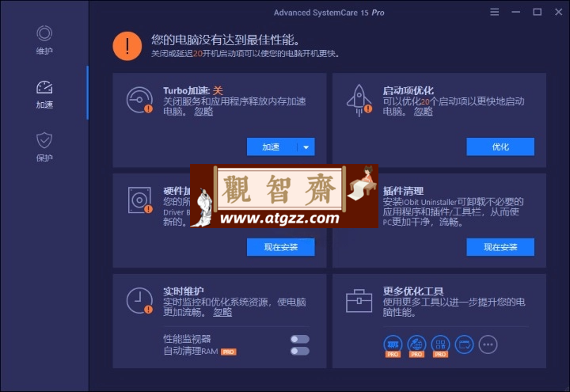
Task: Click the blue 加速 button
Action: 272,147
